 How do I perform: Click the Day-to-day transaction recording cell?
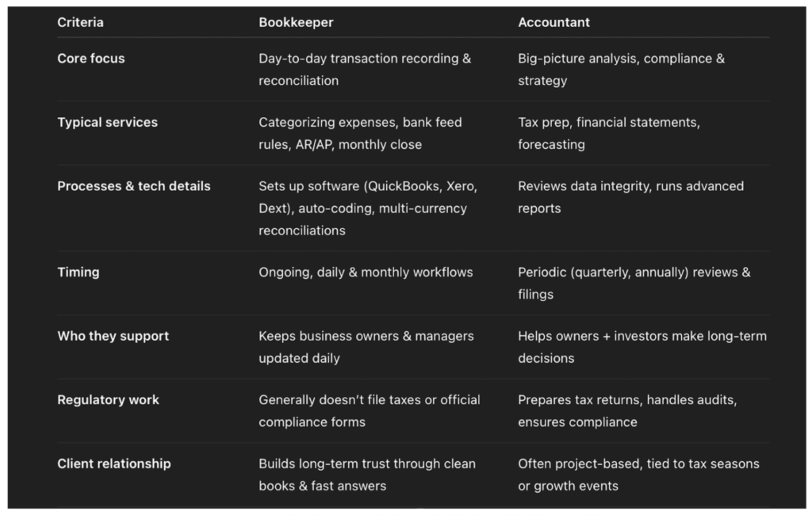tap(365, 70)
